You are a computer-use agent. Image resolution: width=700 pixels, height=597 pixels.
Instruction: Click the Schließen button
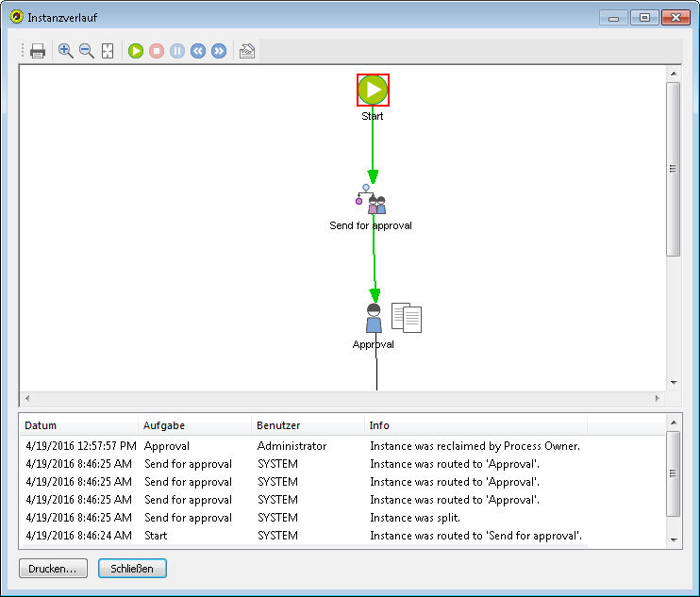click(x=132, y=569)
